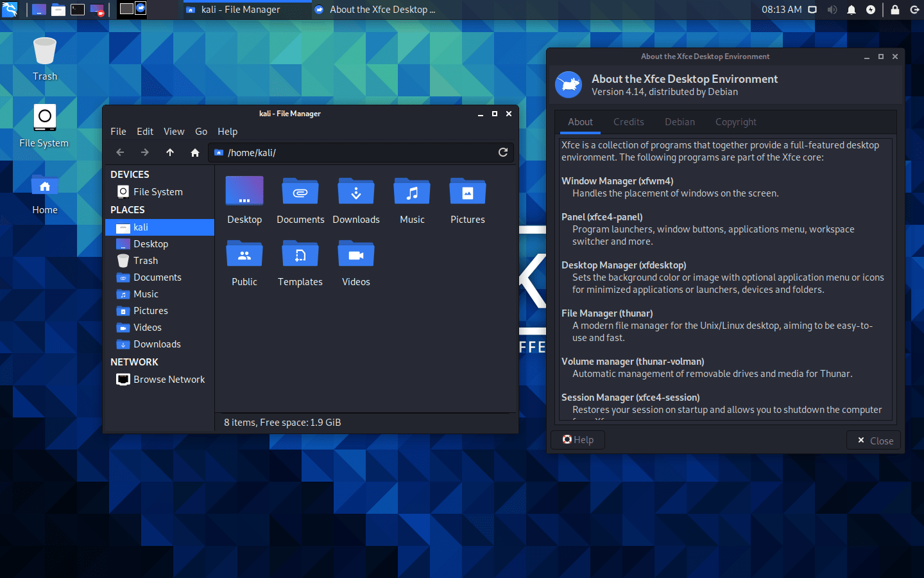Open the File menu in file manager
This screenshot has width=924, height=578.
coord(118,131)
